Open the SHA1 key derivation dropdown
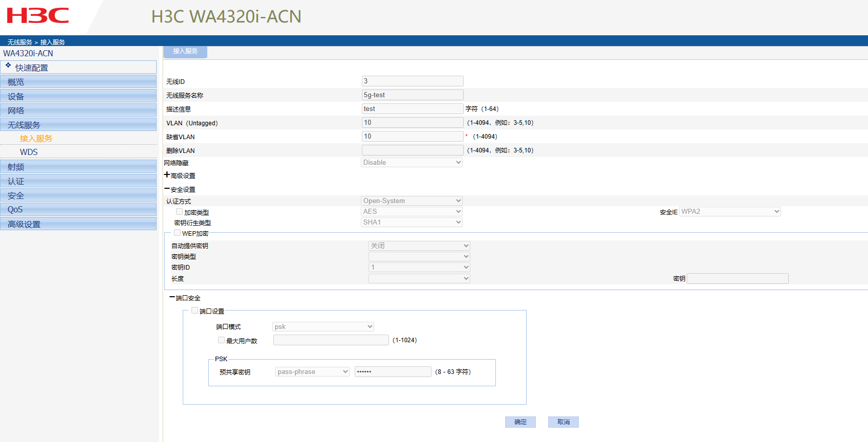This screenshot has height=442, width=868. click(x=411, y=223)
